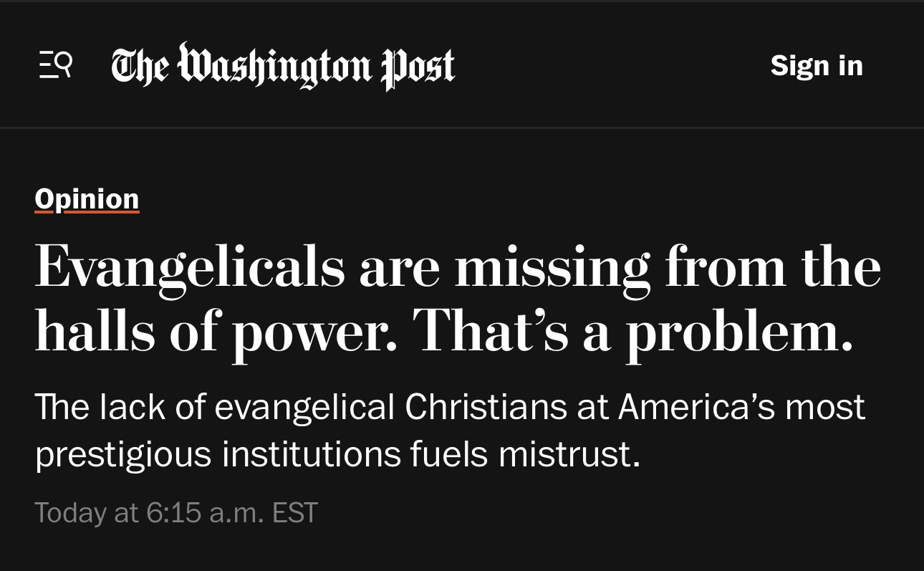Click 'That's a problem.' in the headline

(632, 332)
